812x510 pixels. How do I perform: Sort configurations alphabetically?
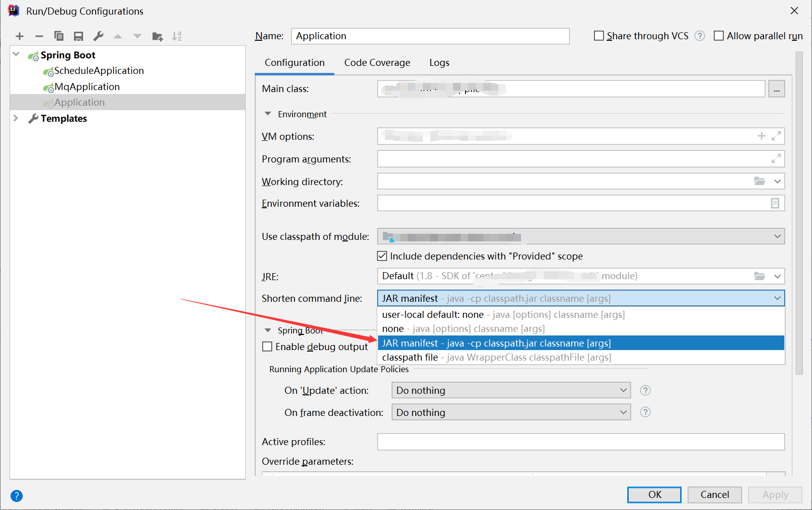tap(177, 36)
